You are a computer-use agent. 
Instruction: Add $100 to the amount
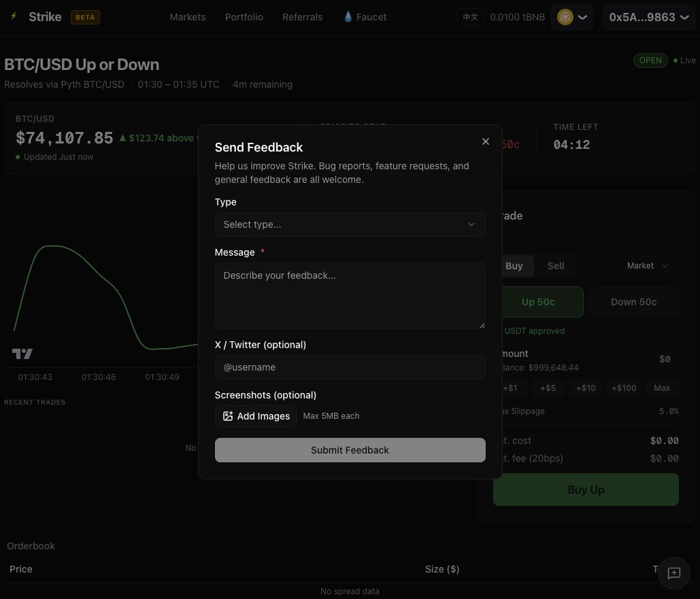coord(624,388)
